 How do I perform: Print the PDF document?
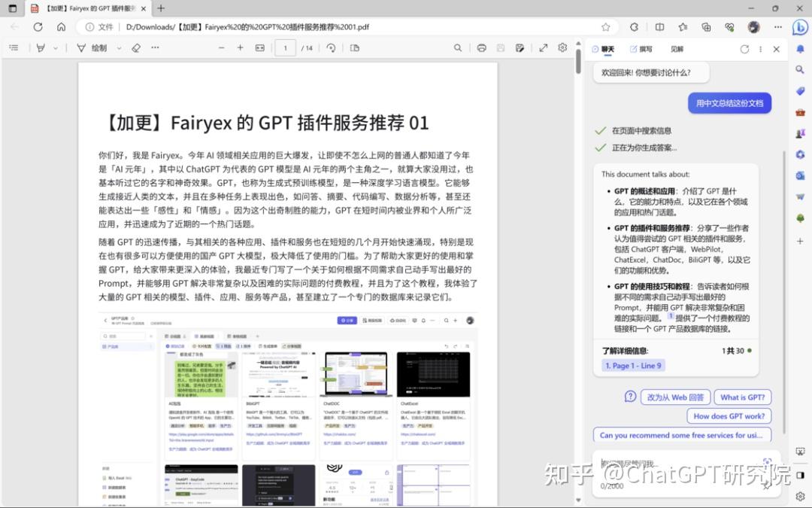coord(482,47)
